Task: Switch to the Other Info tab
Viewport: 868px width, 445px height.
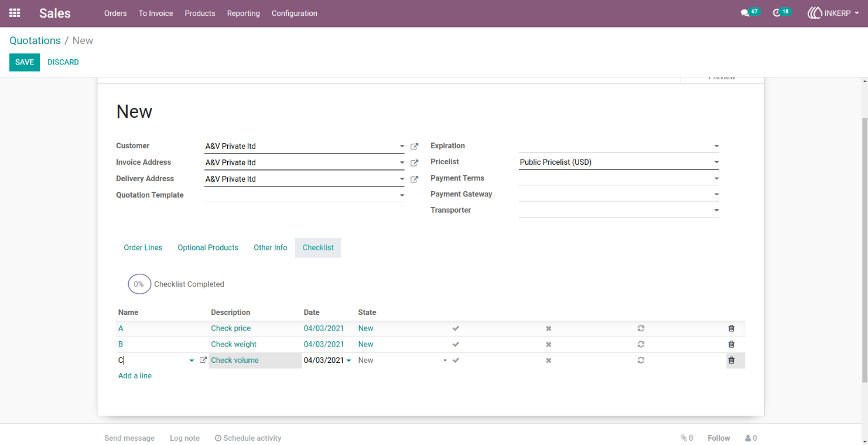Action: (x=271, y=247)
